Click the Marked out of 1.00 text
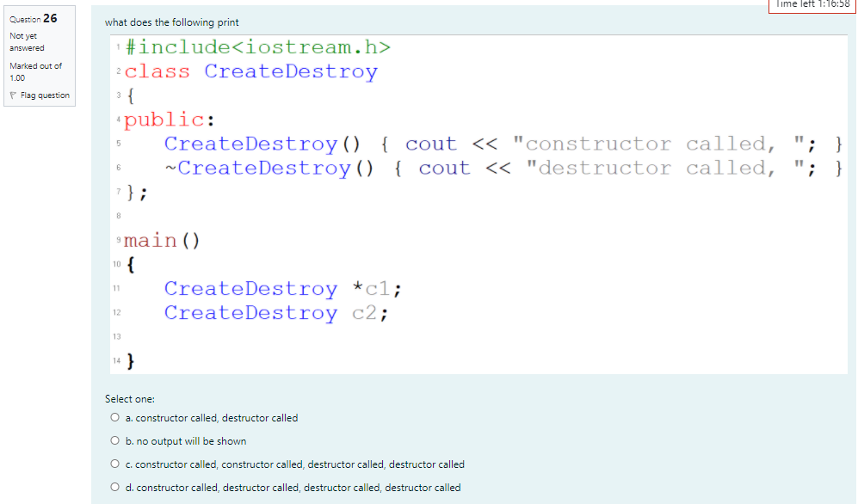This screenshot has height=504, width=858. coord(34,71)
